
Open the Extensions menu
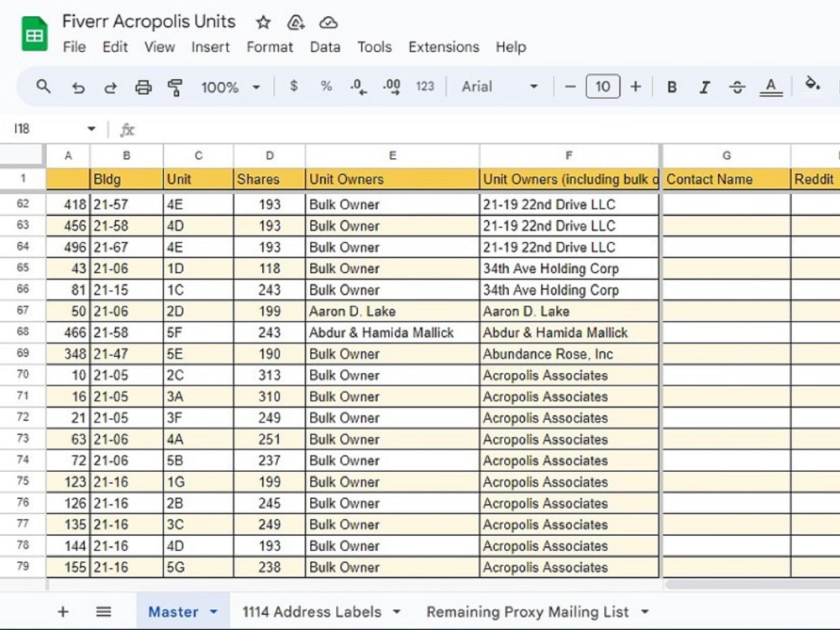(444, 47)
